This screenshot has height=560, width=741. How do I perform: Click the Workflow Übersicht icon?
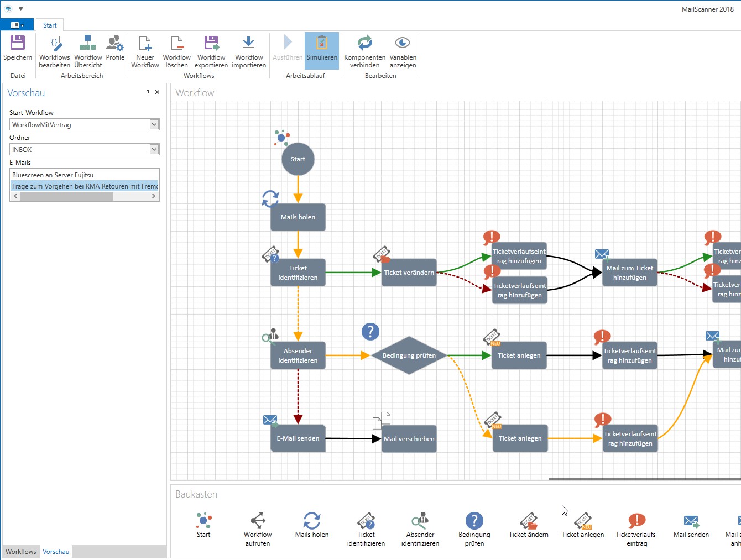[88, 44]
